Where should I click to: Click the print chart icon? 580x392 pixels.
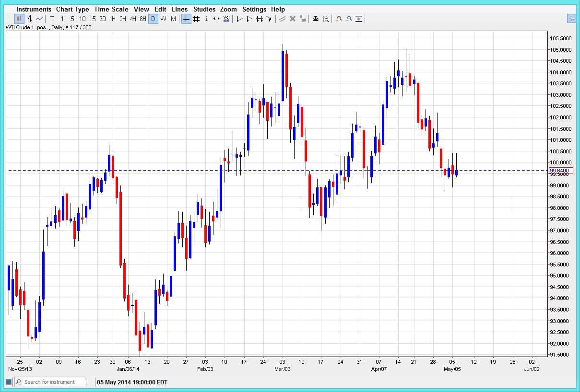click(315, 19)
